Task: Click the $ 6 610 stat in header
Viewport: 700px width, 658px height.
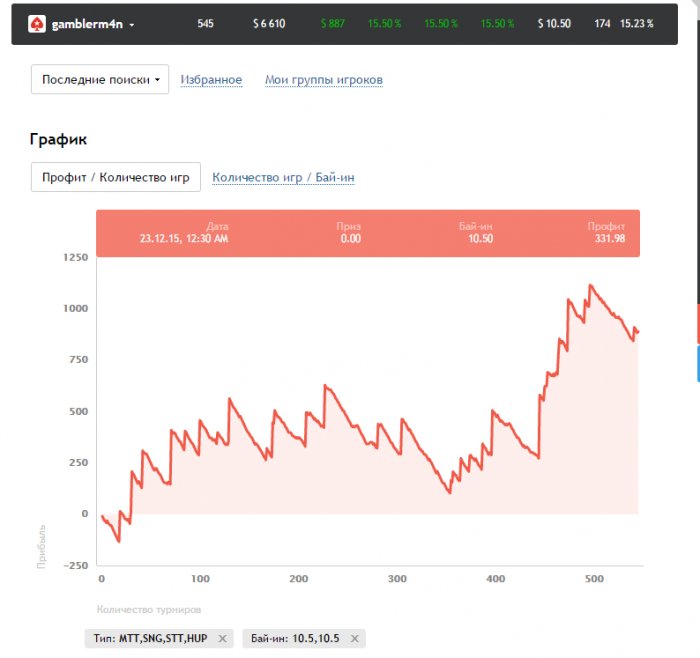Action: pos(269,23)
